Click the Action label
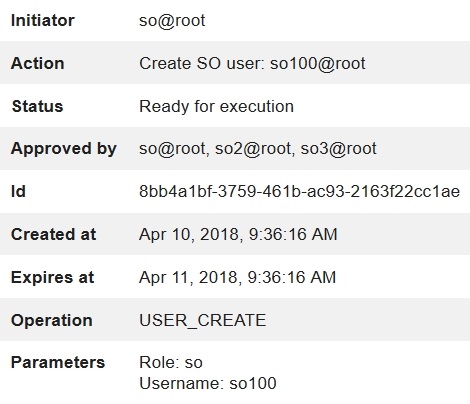The width and height of the screenshot is (470, 404). pos(38,63)
